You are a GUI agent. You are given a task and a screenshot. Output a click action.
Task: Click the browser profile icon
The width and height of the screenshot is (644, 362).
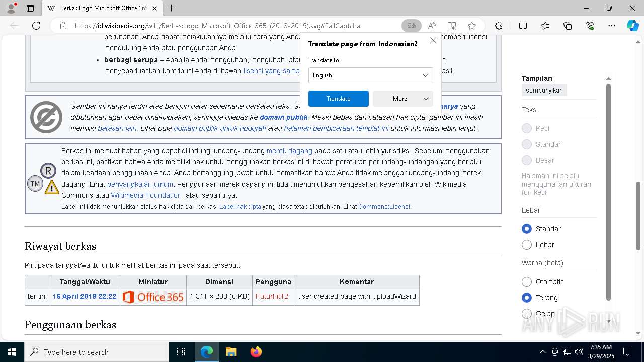pos(11,8)
